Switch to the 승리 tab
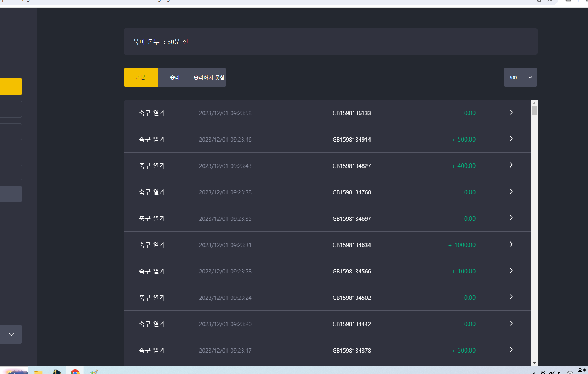This screenshot has width=588, height=374. click(x=175, y=77)
